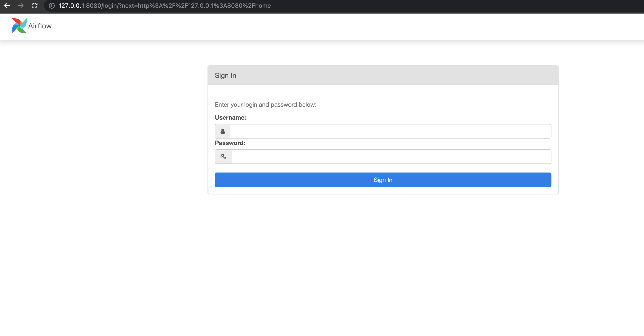Click the key icon beside Password
Image resolution: width=644 pixels, height=336 pixels.
tap(223, 157)
